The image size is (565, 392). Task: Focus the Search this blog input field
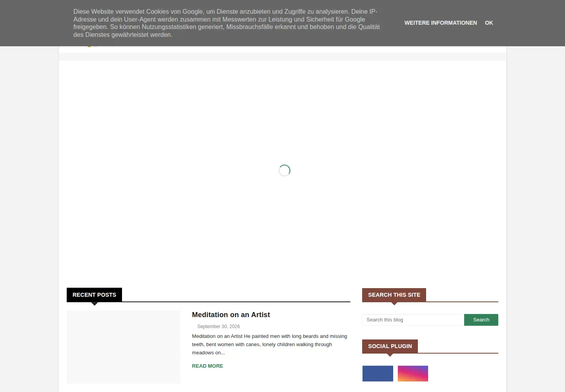pyautogui.click(x=413, y=320)
